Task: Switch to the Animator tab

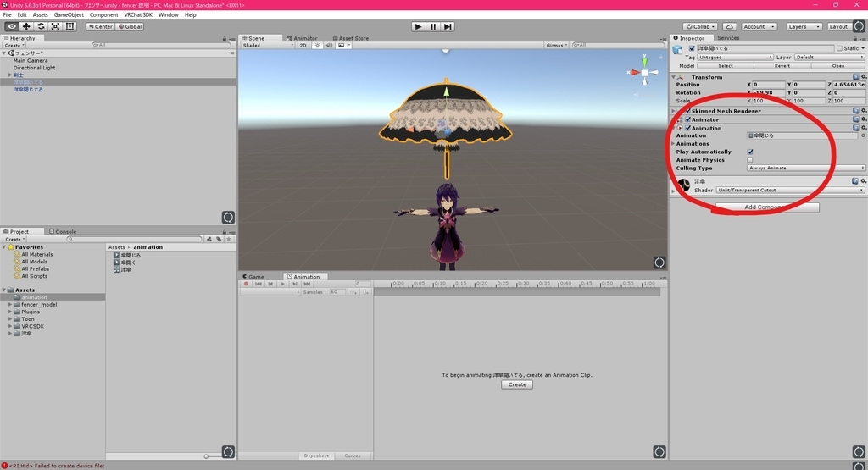Action: click(303, 38)
